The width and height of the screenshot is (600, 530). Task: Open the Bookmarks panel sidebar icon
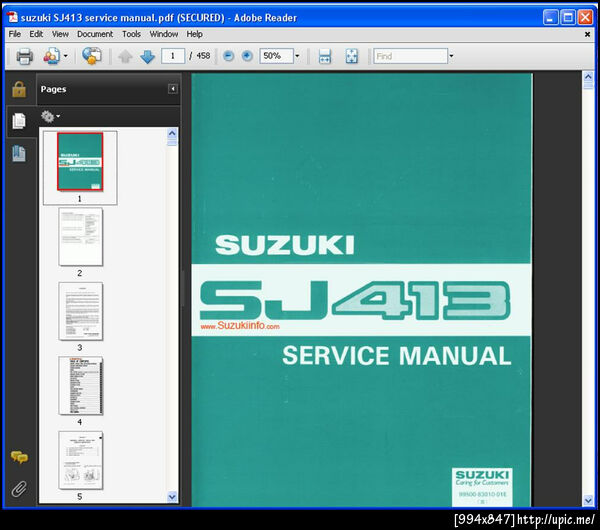click(x=19, y=153)
